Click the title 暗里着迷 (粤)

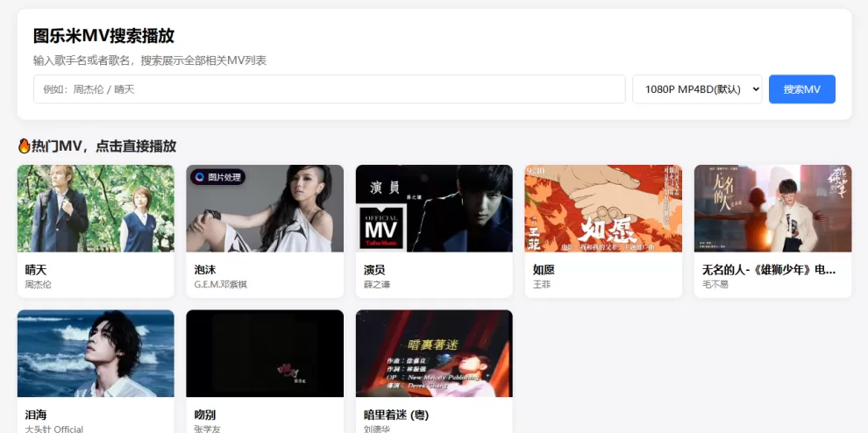(x=396, y=415)
